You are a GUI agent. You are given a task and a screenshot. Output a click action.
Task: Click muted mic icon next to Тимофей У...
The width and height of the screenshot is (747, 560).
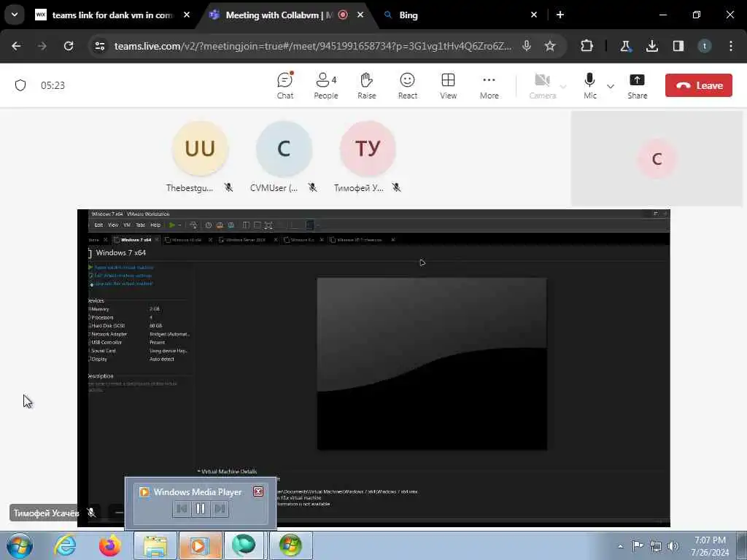[396, 187]
